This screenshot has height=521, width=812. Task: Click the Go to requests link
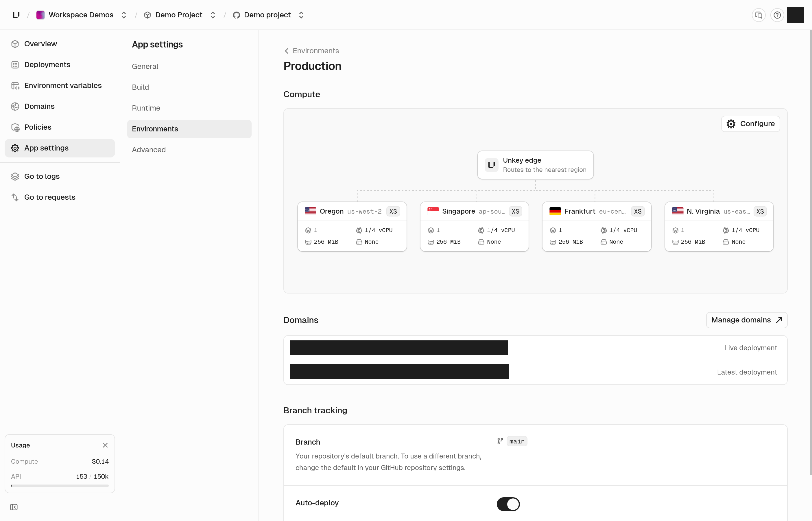(60, 197)
